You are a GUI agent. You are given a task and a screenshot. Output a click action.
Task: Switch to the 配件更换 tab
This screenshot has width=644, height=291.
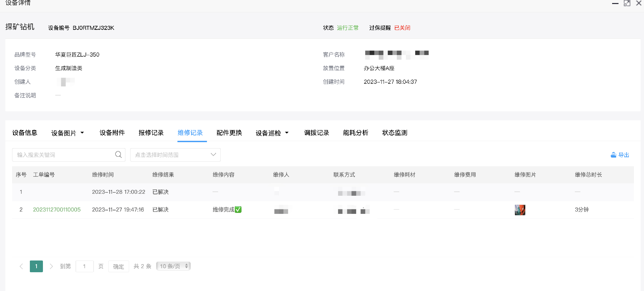pos(229,133)
